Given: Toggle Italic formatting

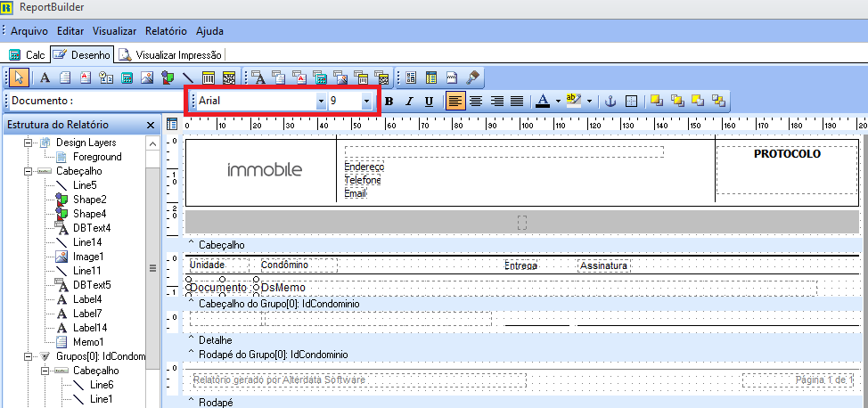Looking at the screenshot, I should pos(409,102).
